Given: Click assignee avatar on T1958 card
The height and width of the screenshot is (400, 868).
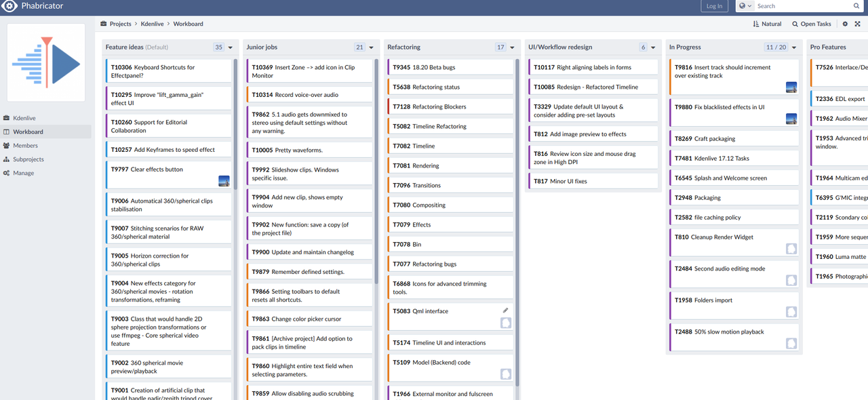Looking at the screenshot, I should tap(791, 312).
